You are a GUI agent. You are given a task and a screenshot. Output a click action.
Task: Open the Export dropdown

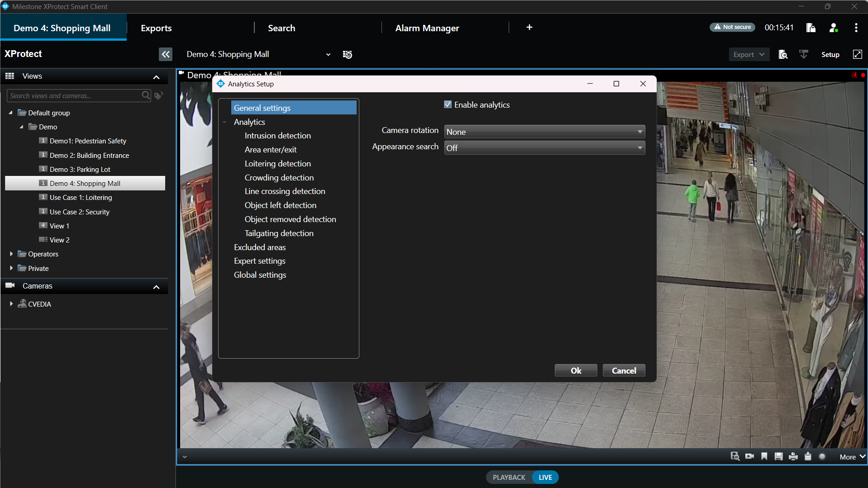click(x=749, y=54)
